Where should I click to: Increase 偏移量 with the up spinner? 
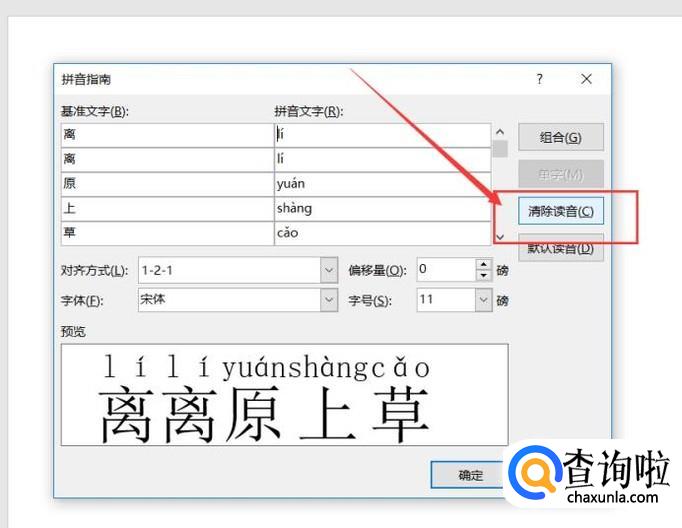(x=484, y=264)
